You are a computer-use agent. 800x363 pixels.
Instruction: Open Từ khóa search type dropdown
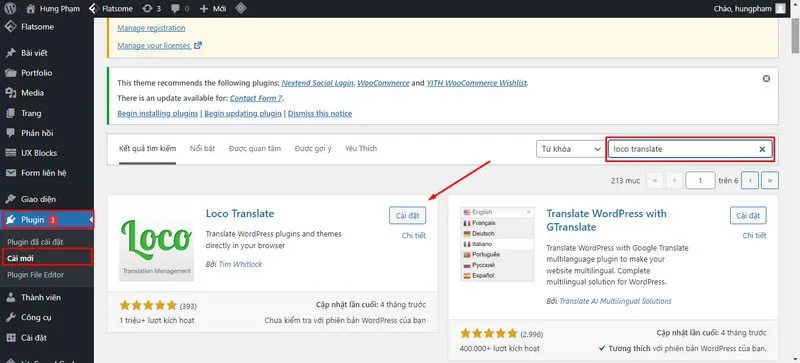(x=570, y=149)
